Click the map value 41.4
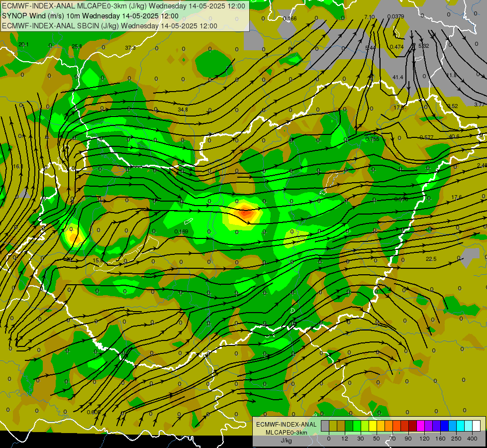This screenshot has width=487, height=448. (398, 77)
